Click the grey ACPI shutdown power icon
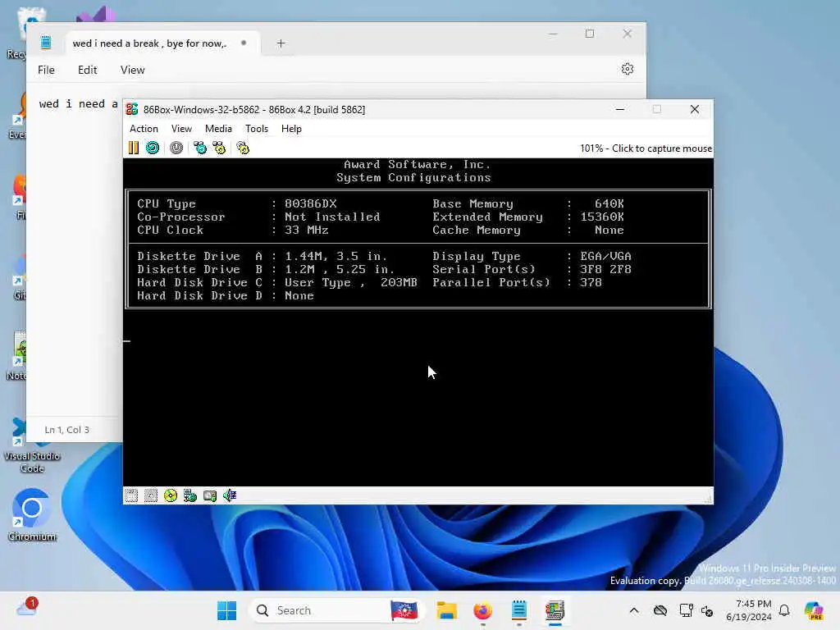This screenshot has height=630, width=840. pyautogui.click(x=176, y=148)
